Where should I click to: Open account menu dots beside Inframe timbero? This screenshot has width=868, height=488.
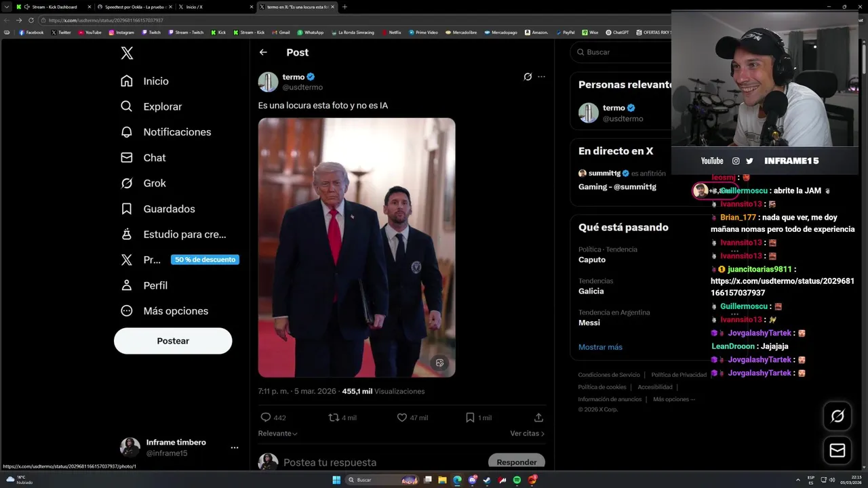click(234, 447)
